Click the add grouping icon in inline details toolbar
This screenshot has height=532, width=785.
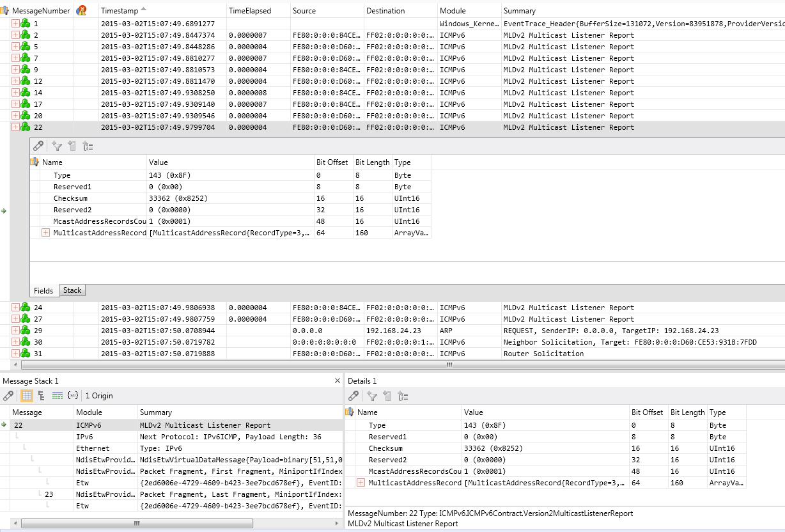88,146
